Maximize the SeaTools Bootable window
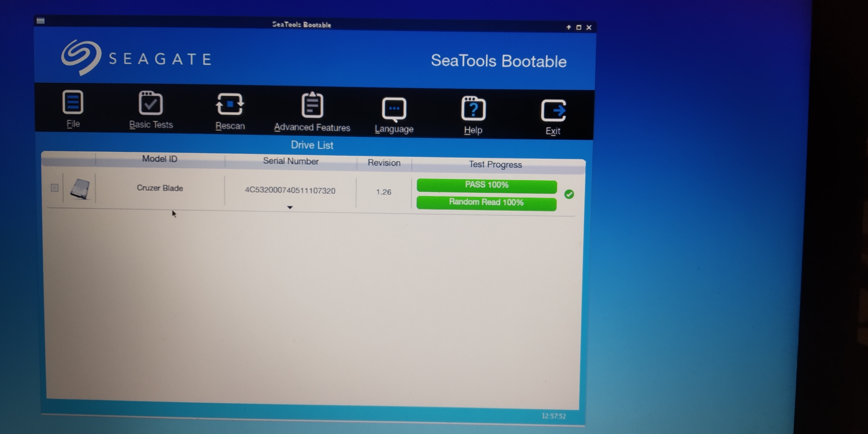This screenshot has width=868, height=434. (x=579, y=28)
